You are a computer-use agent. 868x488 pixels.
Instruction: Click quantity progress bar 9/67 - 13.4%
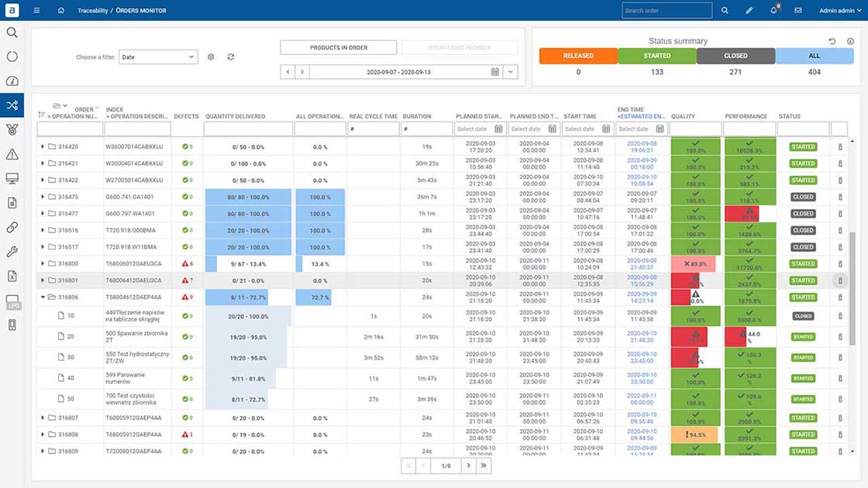pos(248,264)
